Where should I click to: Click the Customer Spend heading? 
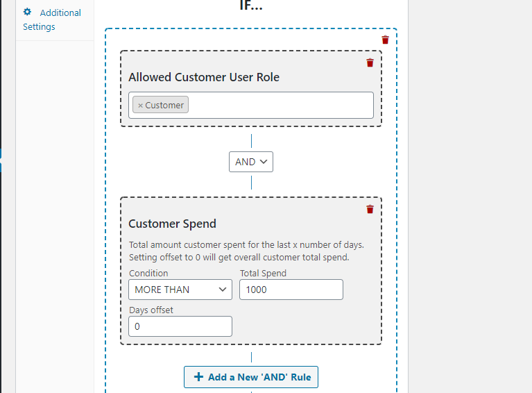click(x=172, y=224)
